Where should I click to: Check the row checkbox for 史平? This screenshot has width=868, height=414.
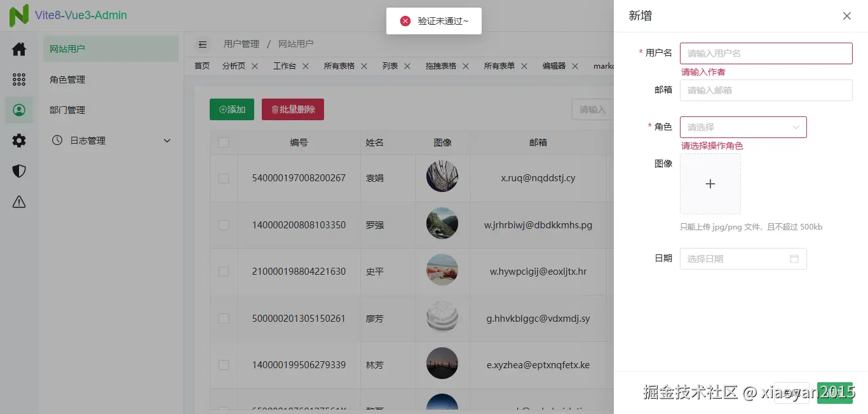tap(224, 272)
